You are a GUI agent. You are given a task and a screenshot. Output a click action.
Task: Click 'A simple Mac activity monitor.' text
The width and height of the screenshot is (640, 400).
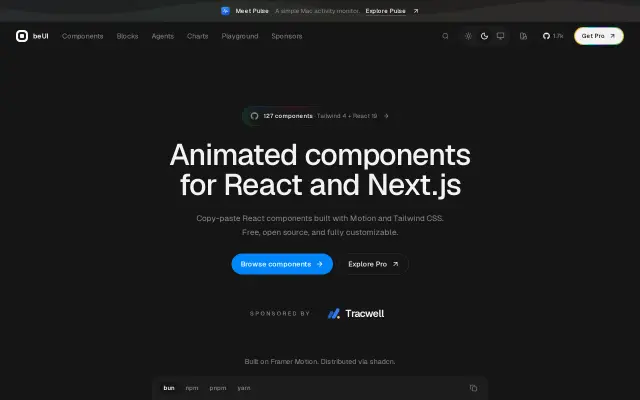(x=317, y=11)
